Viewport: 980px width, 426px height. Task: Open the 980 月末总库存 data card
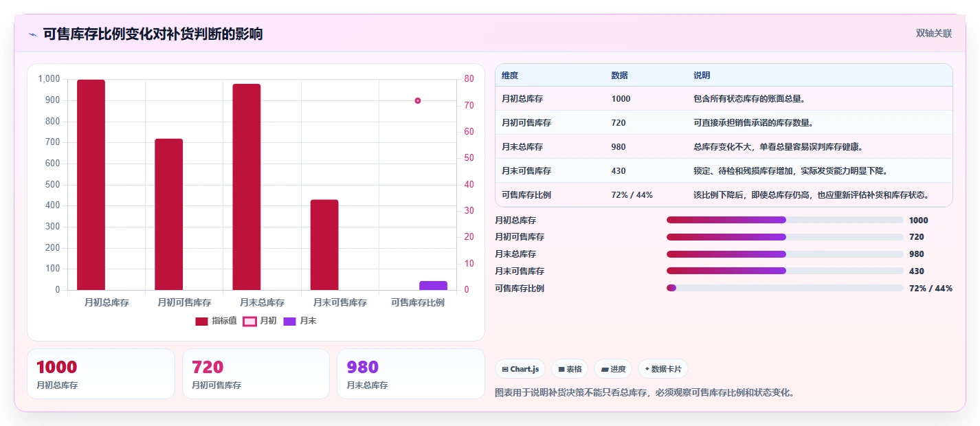pos(411,374)
